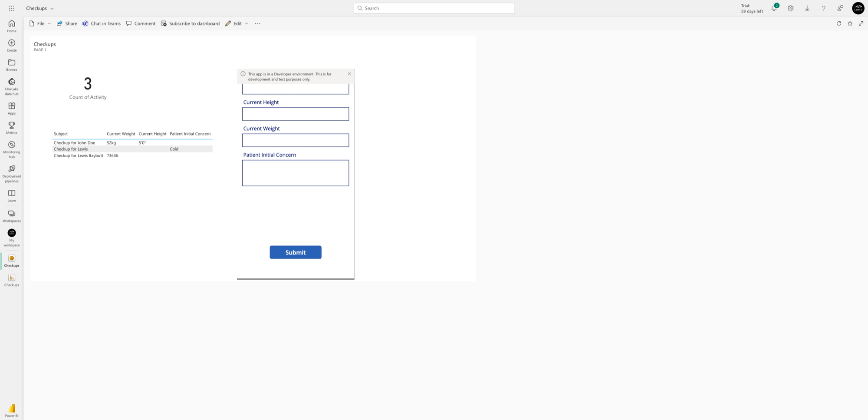This screenshot has width=868, height=420.
Task: Open the settings gear icon
Action: [790, 8]
